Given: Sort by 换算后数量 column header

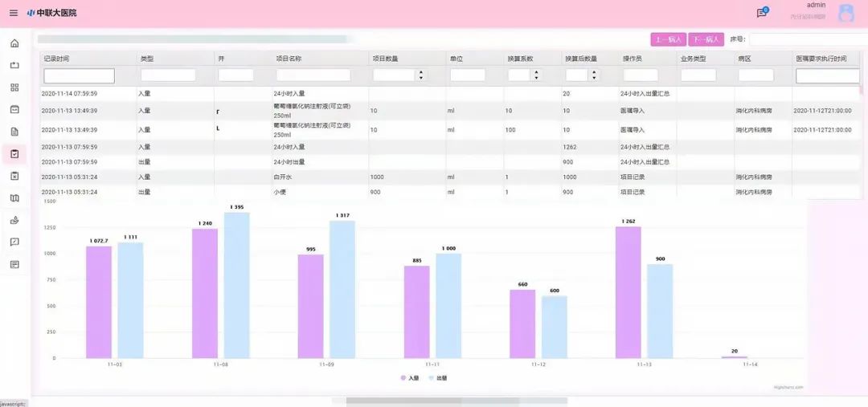Looking at the screenshot, I should pyautogui.click(x=590, y=59).
